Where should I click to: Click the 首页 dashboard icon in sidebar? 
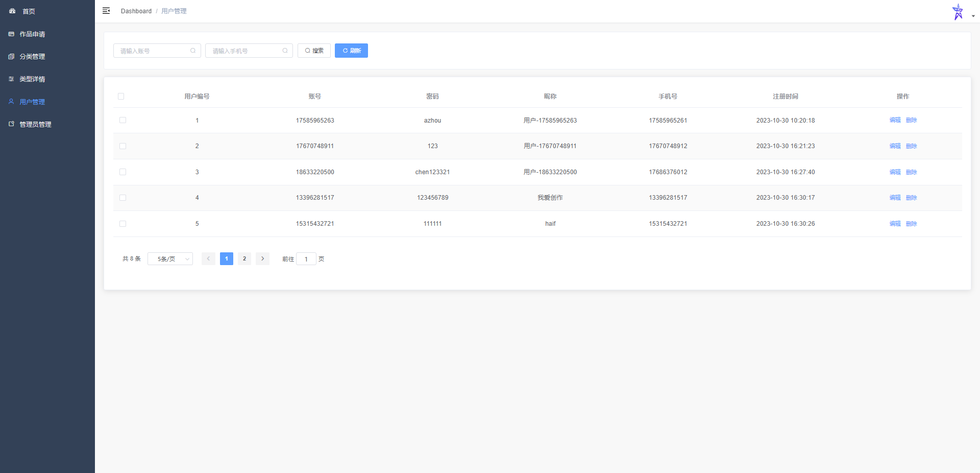pos(12,11)
